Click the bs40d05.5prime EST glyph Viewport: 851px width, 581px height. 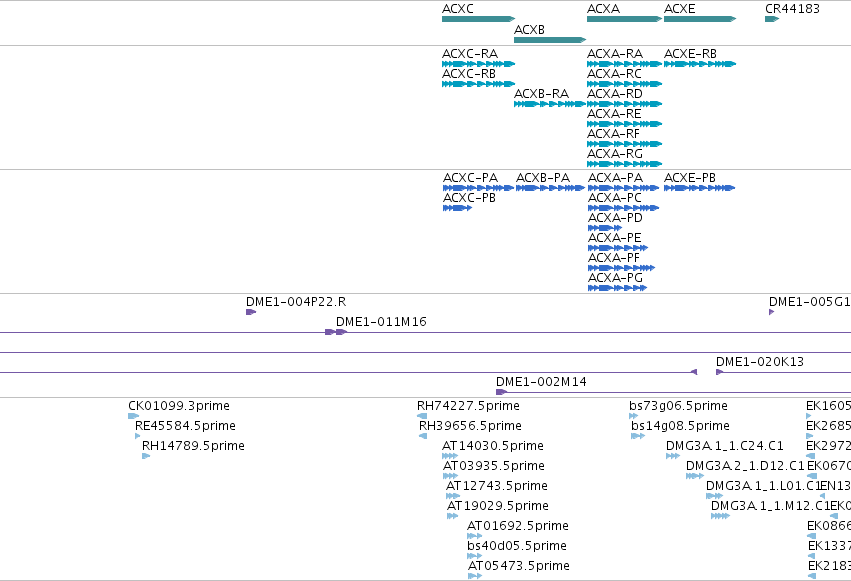(x=474, y=556)
